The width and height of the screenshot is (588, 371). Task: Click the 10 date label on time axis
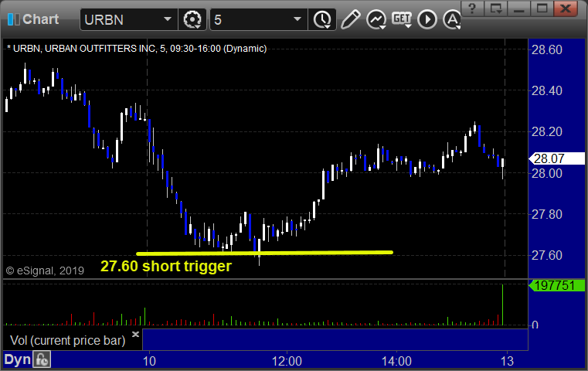[149, 361]
